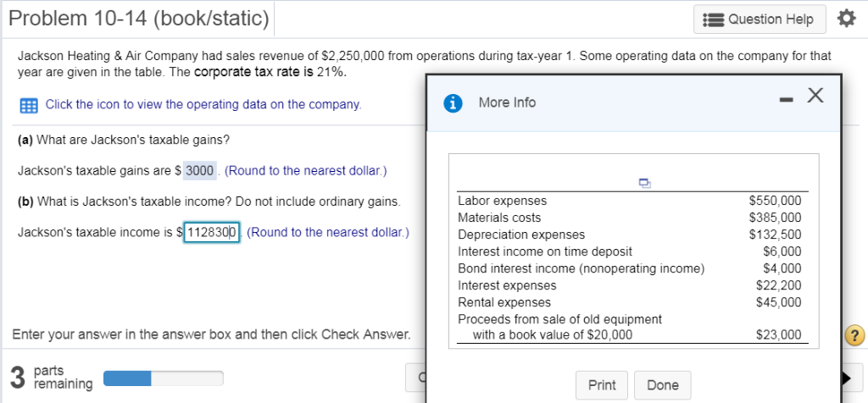868x403 pixels.
Task: Click the $22,200 interest expenses value
Action: coord(779,286)
